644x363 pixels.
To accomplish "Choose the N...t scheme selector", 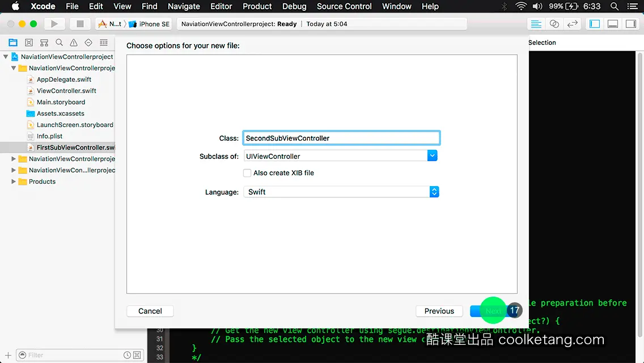I will coord(109,24).
